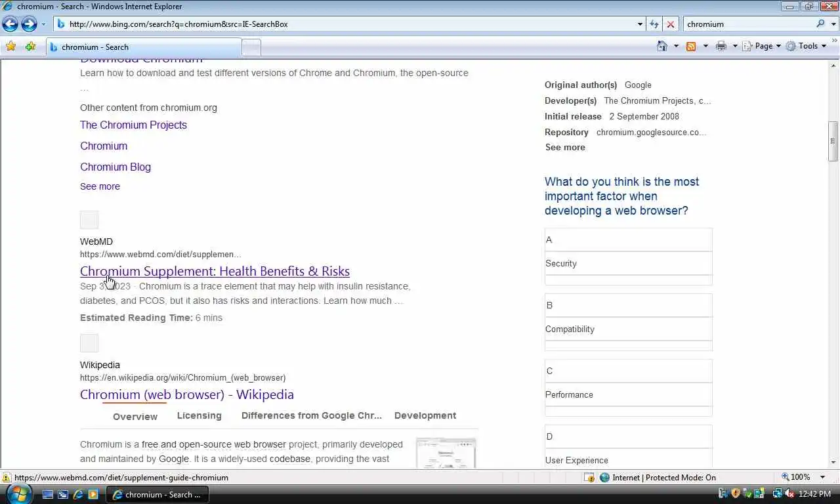Click the status bar security warning icon
This screenshot has height=504, width=840.
[6, 478]
